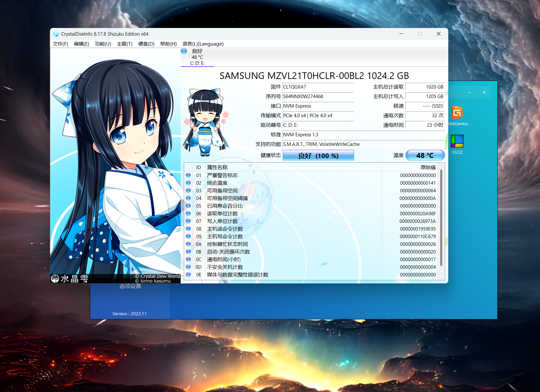Open the 帮助(H) menu
The image size is (540, 392).
(168, 44)
